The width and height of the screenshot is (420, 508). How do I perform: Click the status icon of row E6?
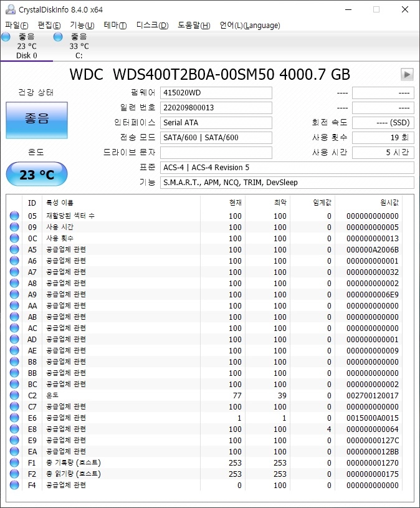14,418
